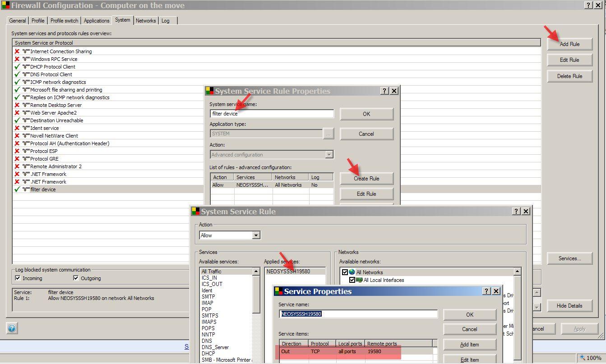Open zoom level dropdown showing 100%
This screenshot has height=364, width=606.
(590, 358)
